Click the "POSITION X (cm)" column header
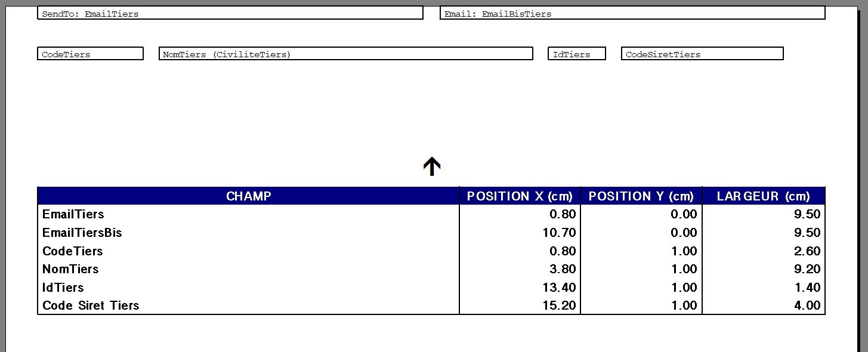The width and height of the screenshot is (868, 352). (519, 196)
